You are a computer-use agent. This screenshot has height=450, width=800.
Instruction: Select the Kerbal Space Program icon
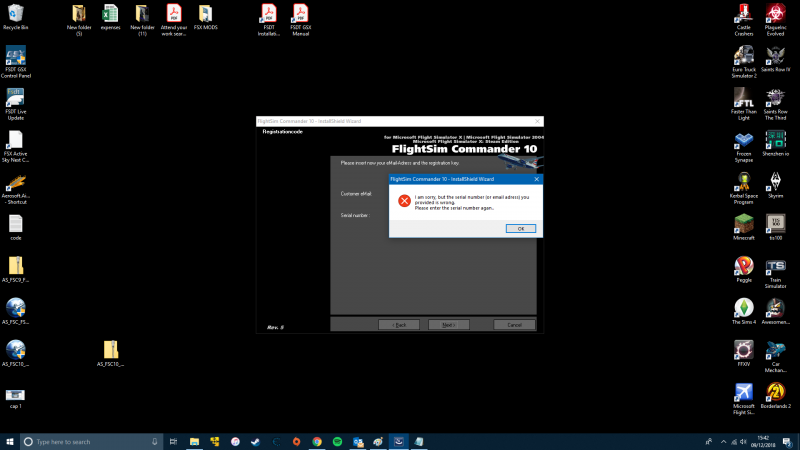743,188
